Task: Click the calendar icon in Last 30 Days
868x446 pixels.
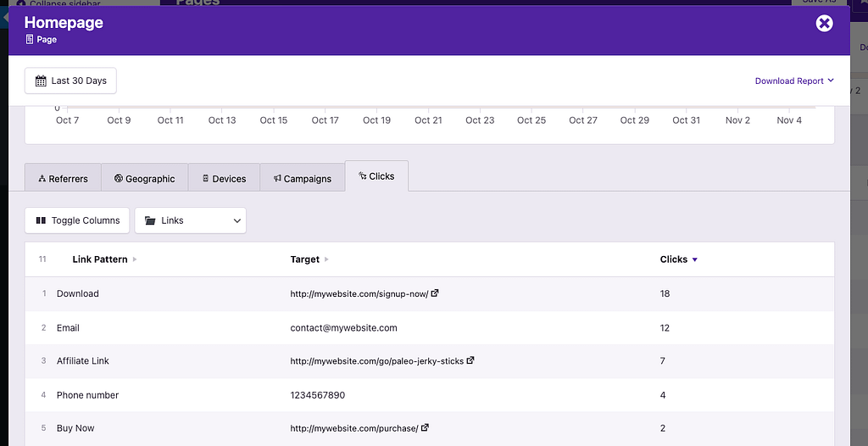Action: pyautogui.click(x=41, y=81)
